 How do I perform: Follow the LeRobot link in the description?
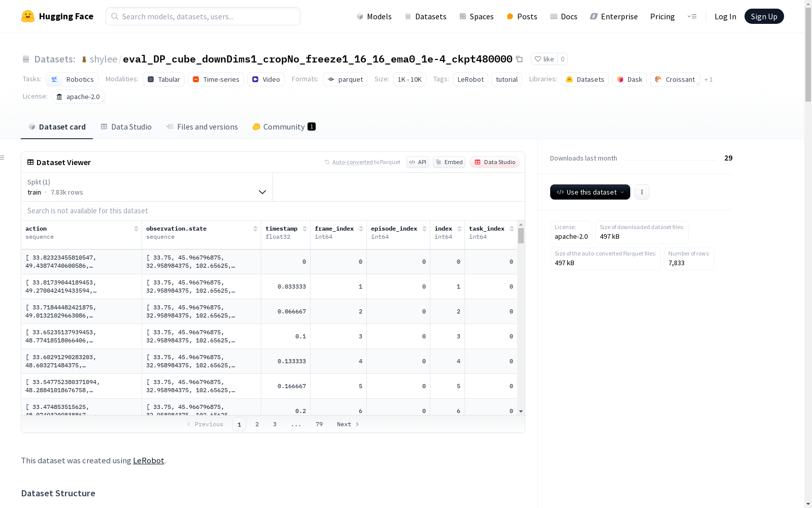pyautogui.click(x=148, y=461)
